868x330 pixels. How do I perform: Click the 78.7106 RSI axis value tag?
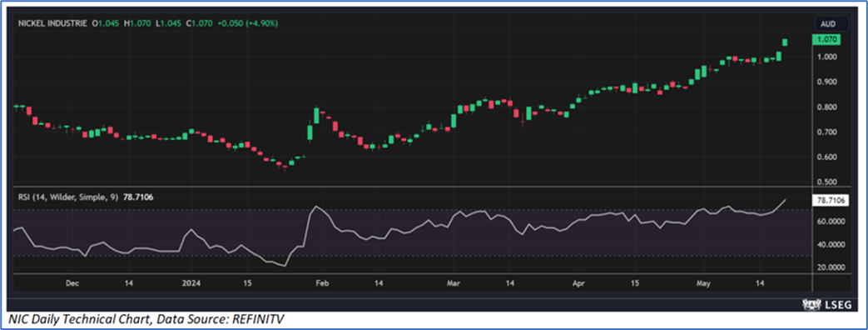pos(831,201)
